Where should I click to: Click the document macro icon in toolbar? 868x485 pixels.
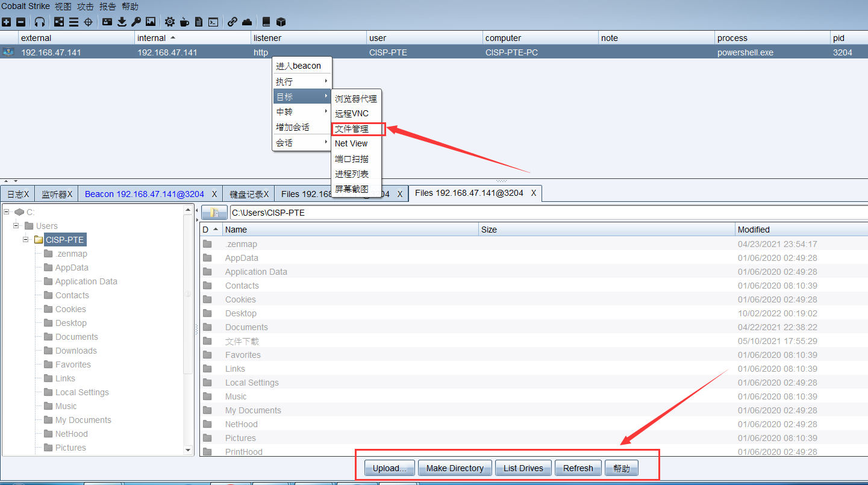tap(199, 22)
